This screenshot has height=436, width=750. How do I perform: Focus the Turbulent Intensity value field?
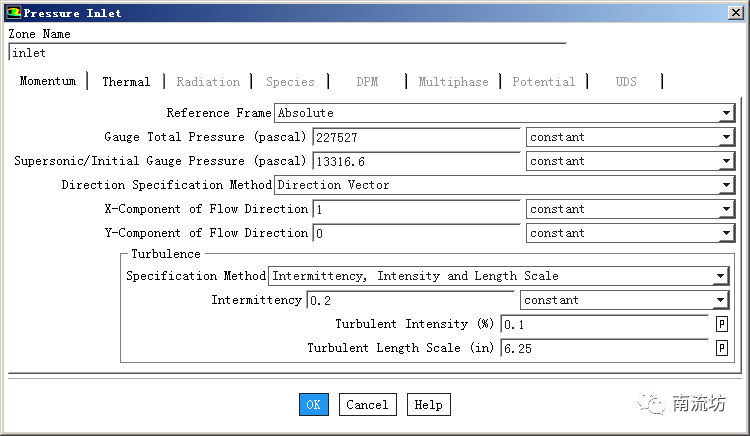tap(604, 324)
